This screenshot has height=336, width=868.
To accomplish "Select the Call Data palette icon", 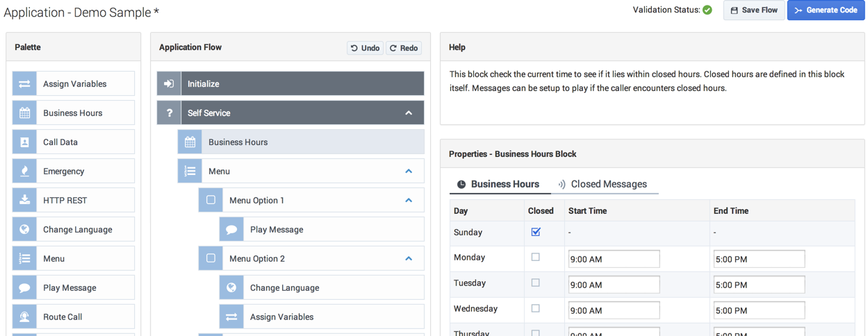I will [24, 142].
